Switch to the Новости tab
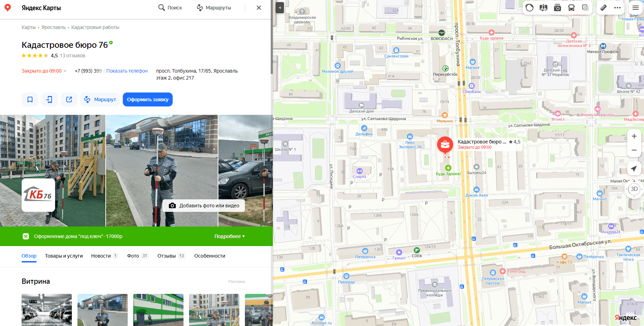644x326 pixels. pyautogui.click(x=105, y=256)
